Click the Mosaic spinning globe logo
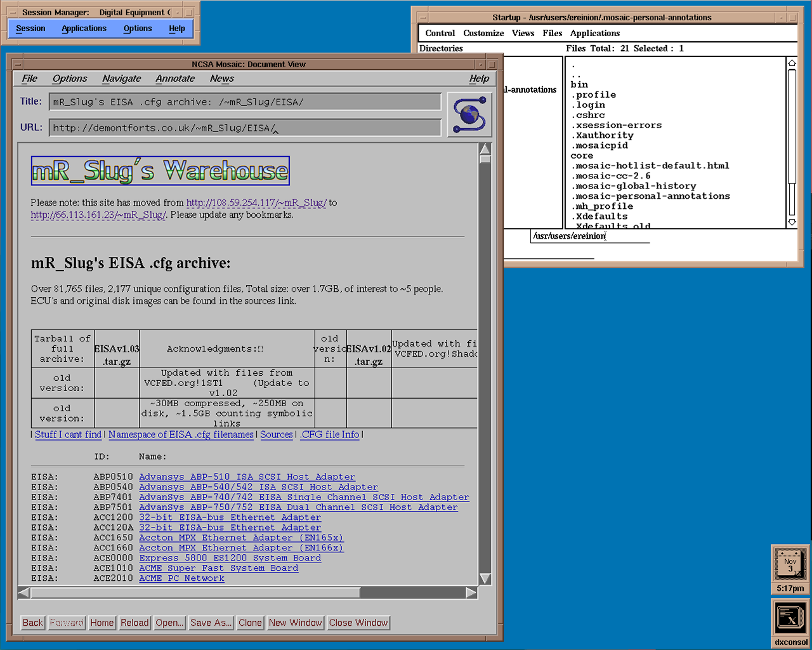 tap(469, 115)
